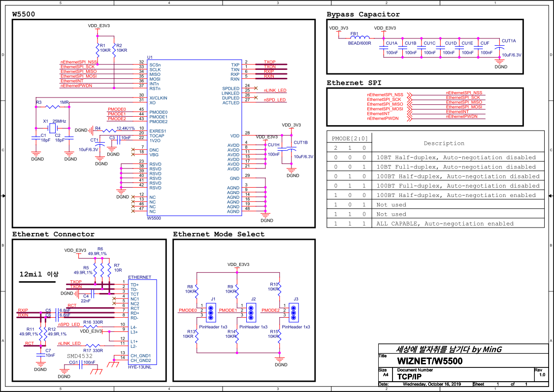Click the 'VDD_3V3' power label in Bypass Capacitor
This screenshot has width=554, height=392.
pyautogui.click(x=338, y=28)
